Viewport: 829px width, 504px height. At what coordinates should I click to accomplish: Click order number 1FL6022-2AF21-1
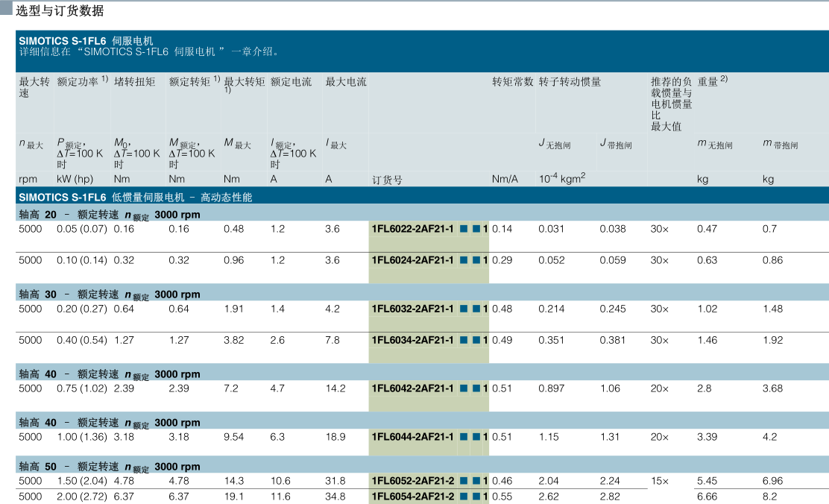click(x=412, y=228)
